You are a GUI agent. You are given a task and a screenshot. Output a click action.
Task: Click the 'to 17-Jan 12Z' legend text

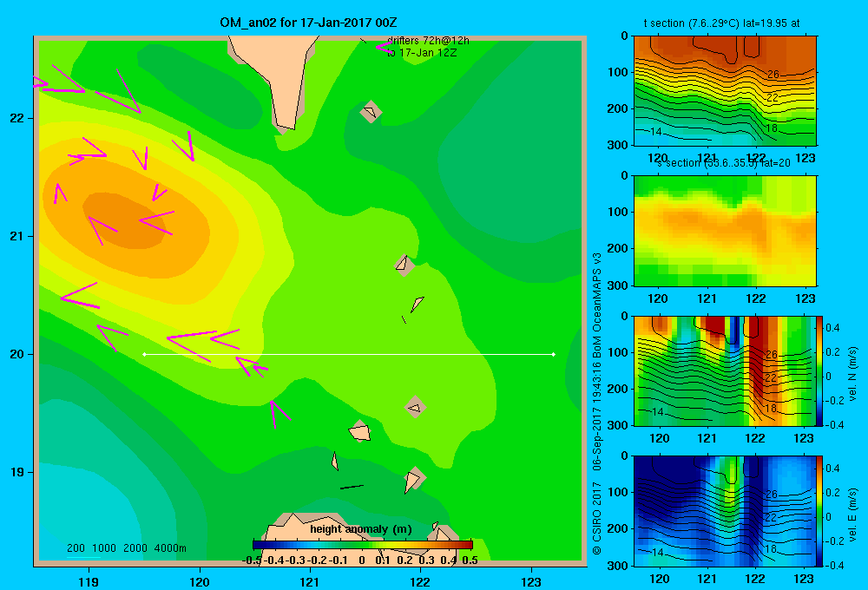(x=422, y=53)
